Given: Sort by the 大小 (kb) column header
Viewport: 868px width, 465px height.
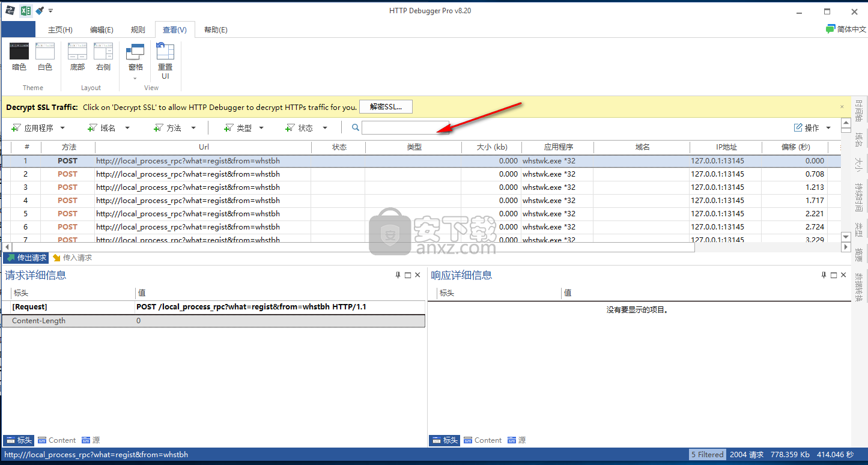Looking at the screenshot, I should (491, 147).
